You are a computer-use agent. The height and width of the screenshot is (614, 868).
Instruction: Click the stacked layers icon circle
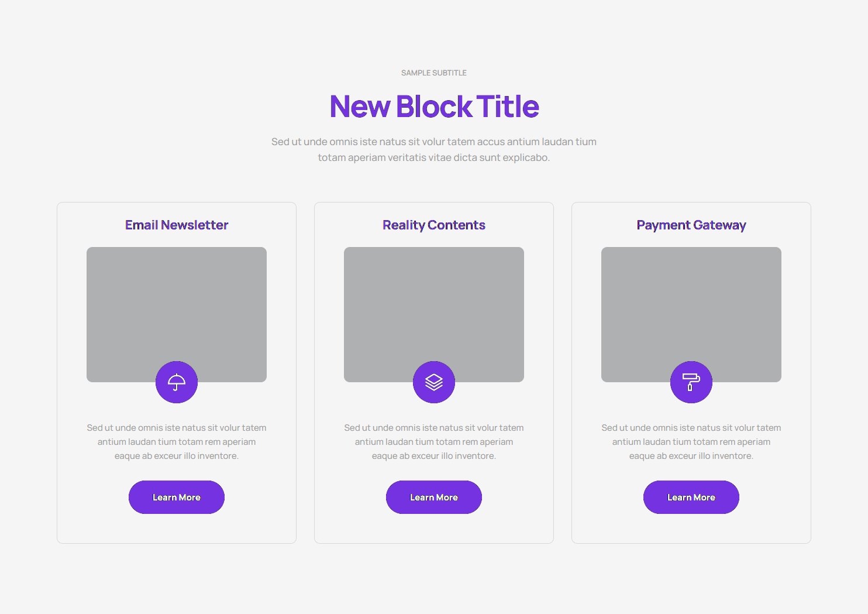point(434,382)
